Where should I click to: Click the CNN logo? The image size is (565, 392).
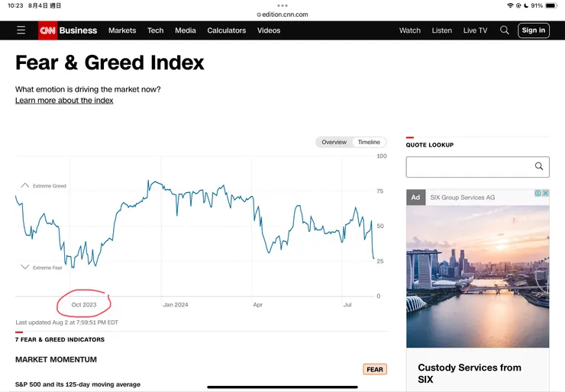tap(47, 31)
